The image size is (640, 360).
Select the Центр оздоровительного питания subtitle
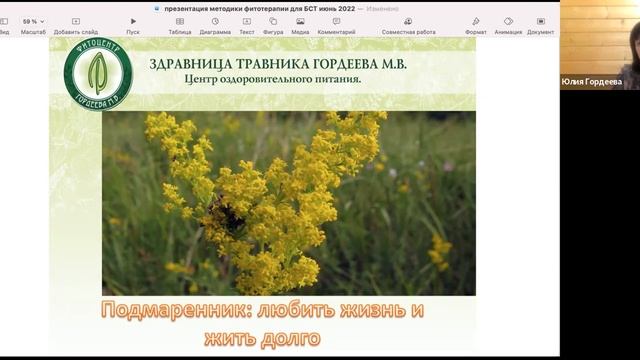273,79
